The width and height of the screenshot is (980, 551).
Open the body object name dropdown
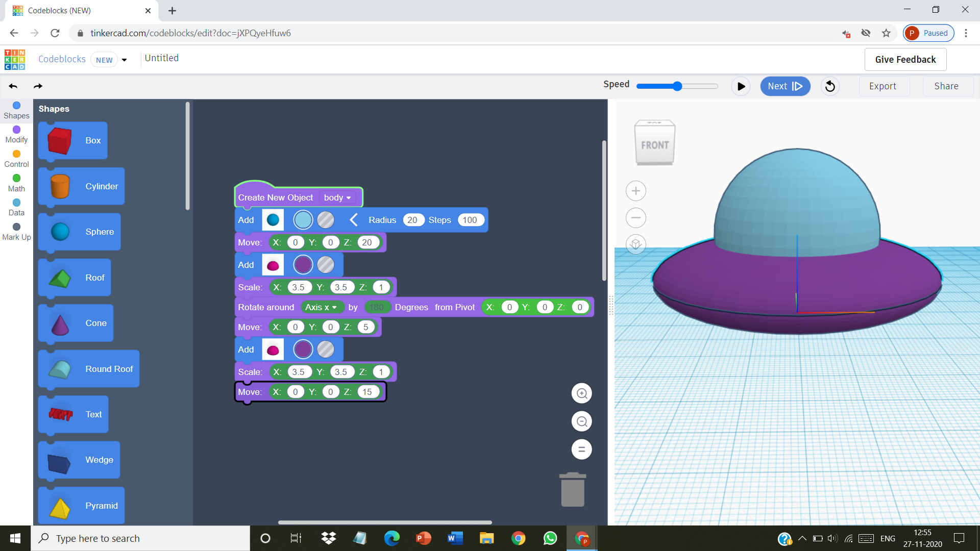point(337,197)
